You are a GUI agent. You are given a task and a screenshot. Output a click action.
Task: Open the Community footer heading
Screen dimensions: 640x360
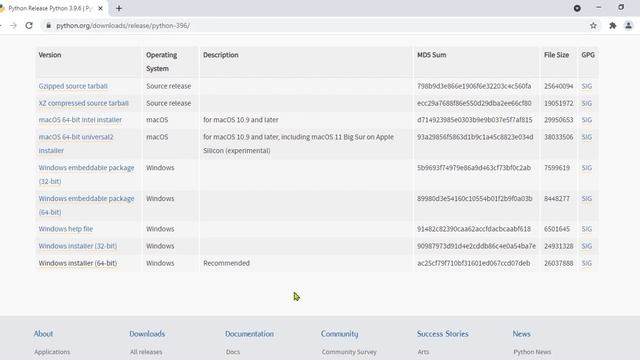339,334
